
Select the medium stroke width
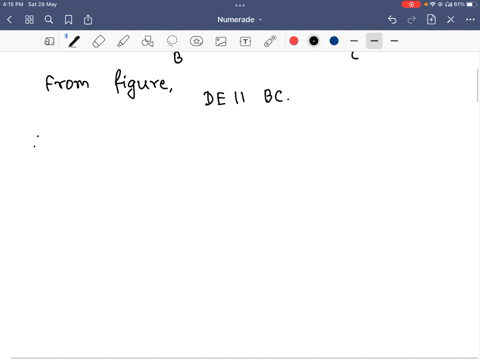point(374,41)
